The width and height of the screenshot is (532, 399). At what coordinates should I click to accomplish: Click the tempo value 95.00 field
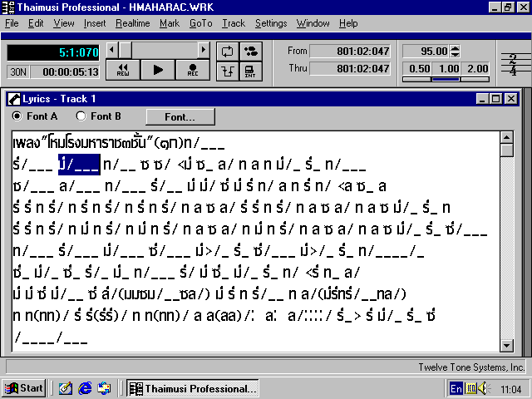426,52
